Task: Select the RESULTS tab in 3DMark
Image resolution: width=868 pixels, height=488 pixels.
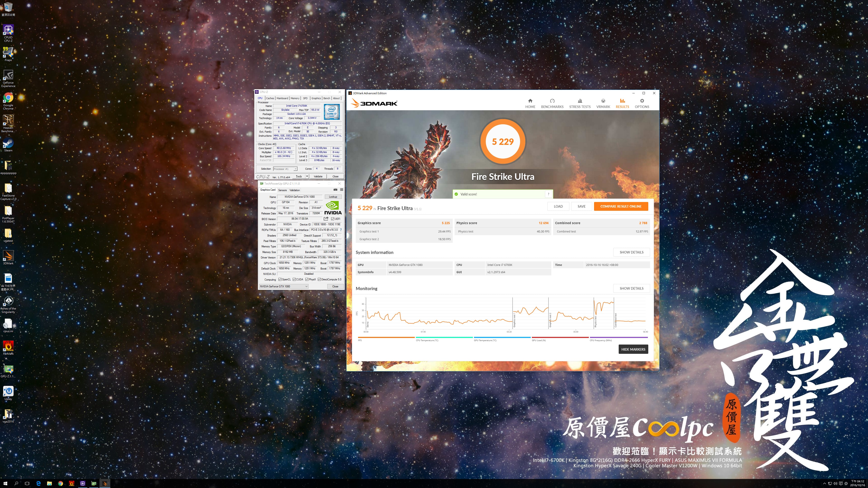Action: pyautogui.click(x=622, y=103)
